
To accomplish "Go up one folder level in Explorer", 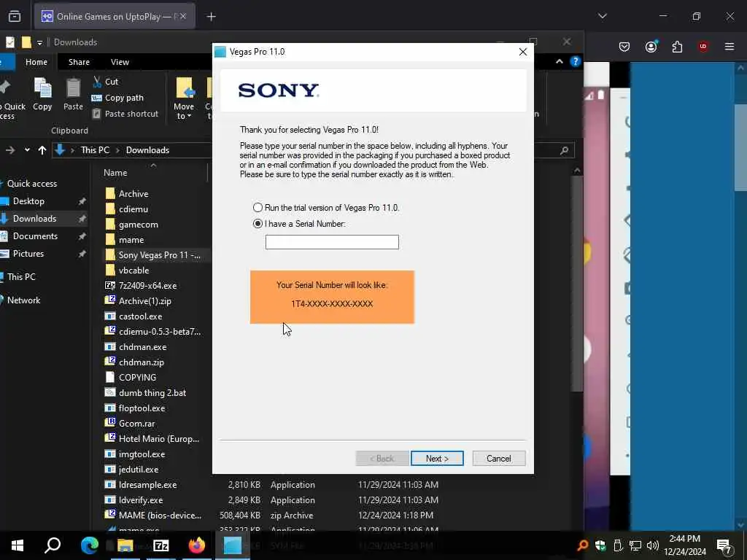I will coord(42,150).
